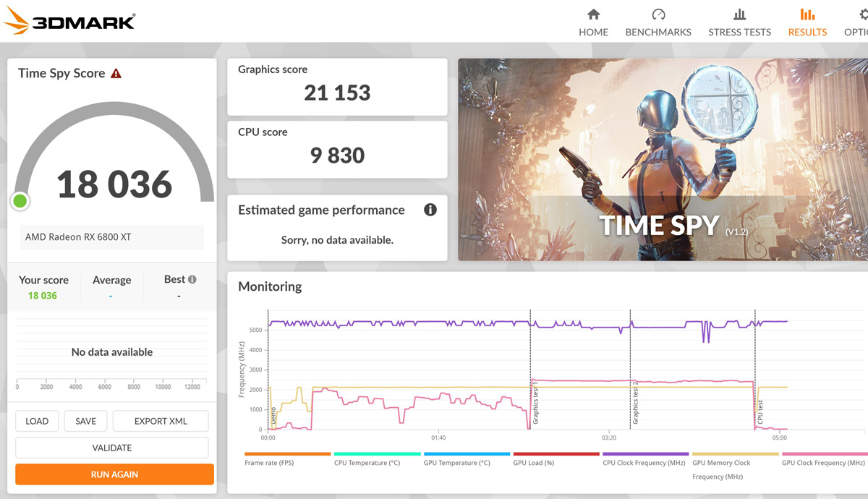Image resolution: width=868 pixels, height=499 pixels.
Task: Click the Time Spy hero image
Action: [x=663, y=159]
